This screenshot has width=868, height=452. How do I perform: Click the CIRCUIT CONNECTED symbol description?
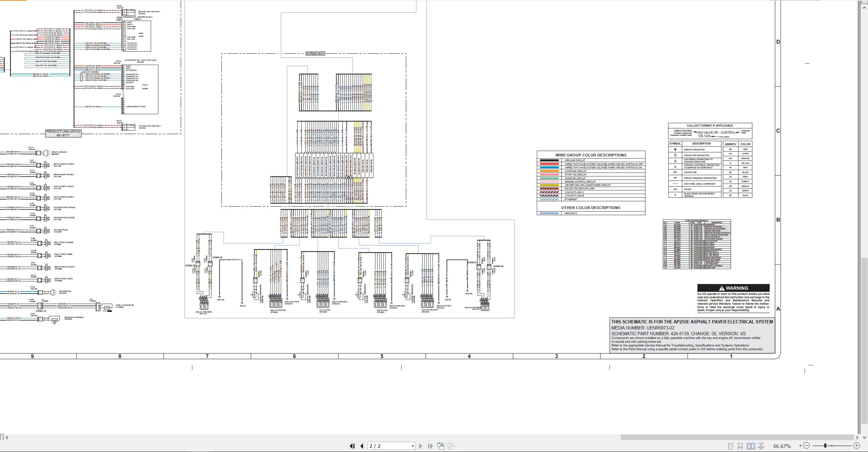point(694,150)
